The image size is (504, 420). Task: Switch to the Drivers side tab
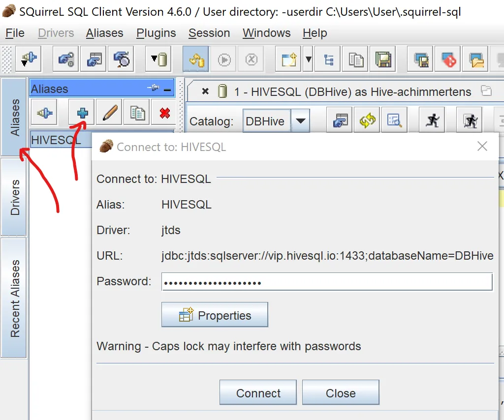click(x=14, y=197)
